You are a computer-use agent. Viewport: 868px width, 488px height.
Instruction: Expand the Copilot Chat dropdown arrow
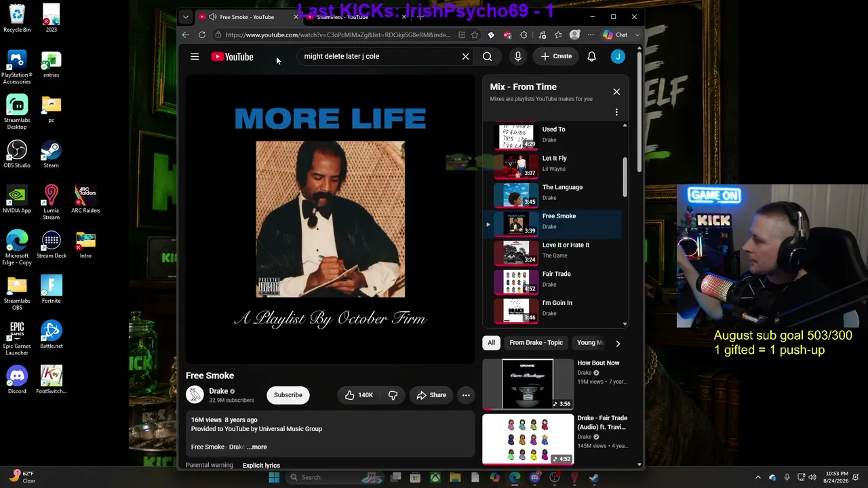coord(637,35)
